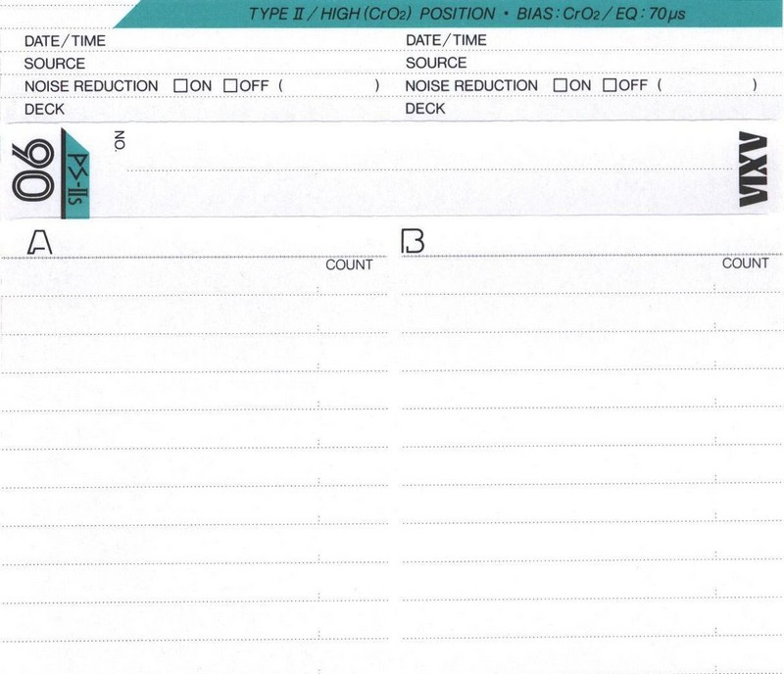
Task: Click the COUNT heading under side B
Action: (x=745, y=264)
